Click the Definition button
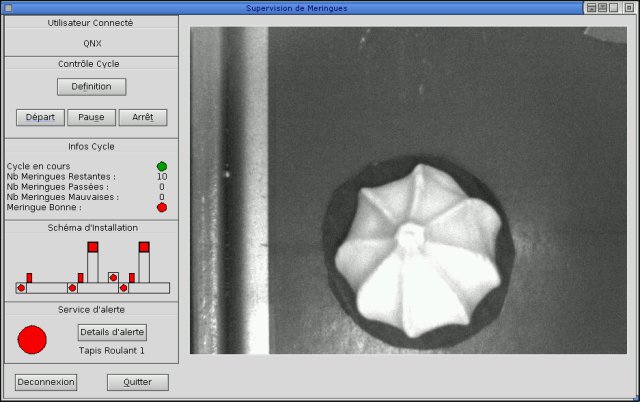This screenshot has width=640, height=402. (91, 87)
